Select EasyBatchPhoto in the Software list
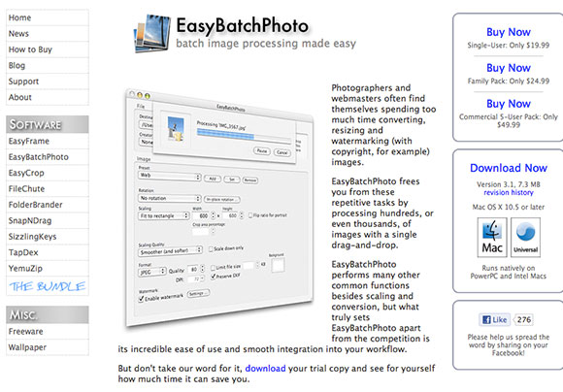This screenshot has height=392, width=563. [x=47, y=157]
